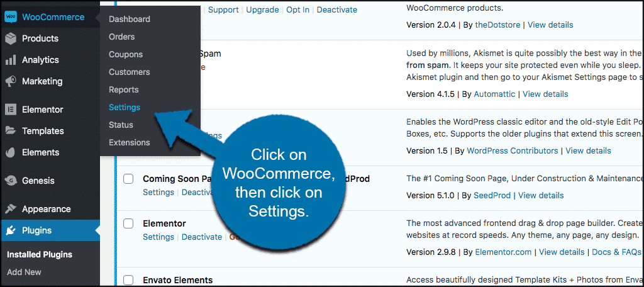Choose Status in WooCommerce flyout

point(121,125)
